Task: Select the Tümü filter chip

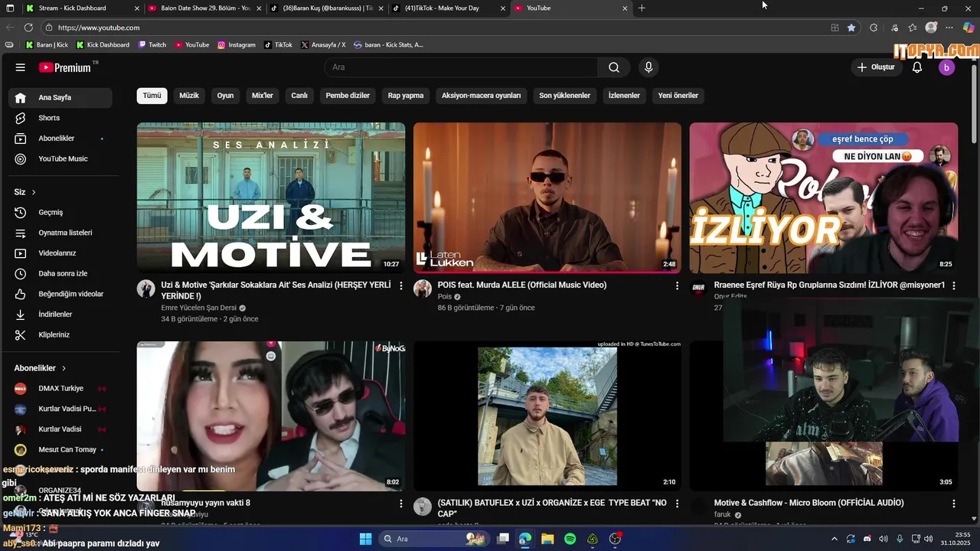Action: click(x=152, y=96)
